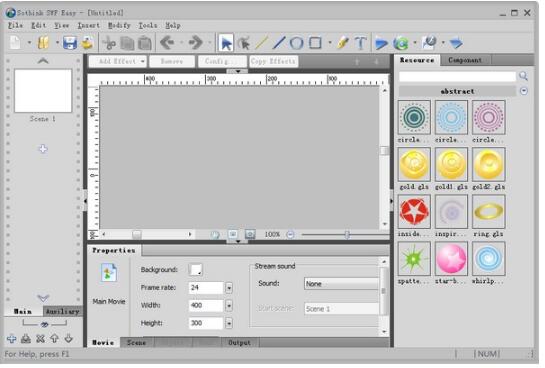Open the Modify menu
This screenshot has height=368, width=545.
tap(119, 25)
